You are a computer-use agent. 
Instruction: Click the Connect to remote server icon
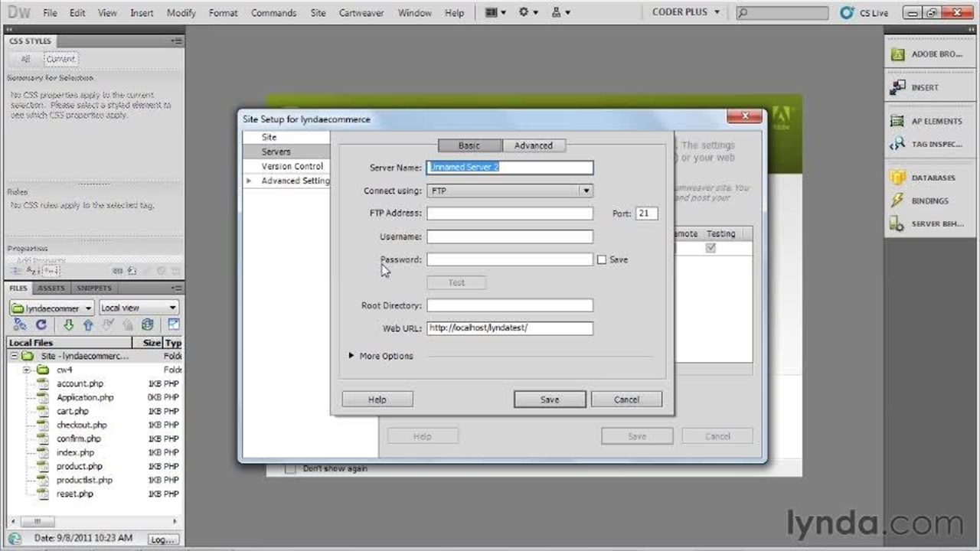(20, 325)
